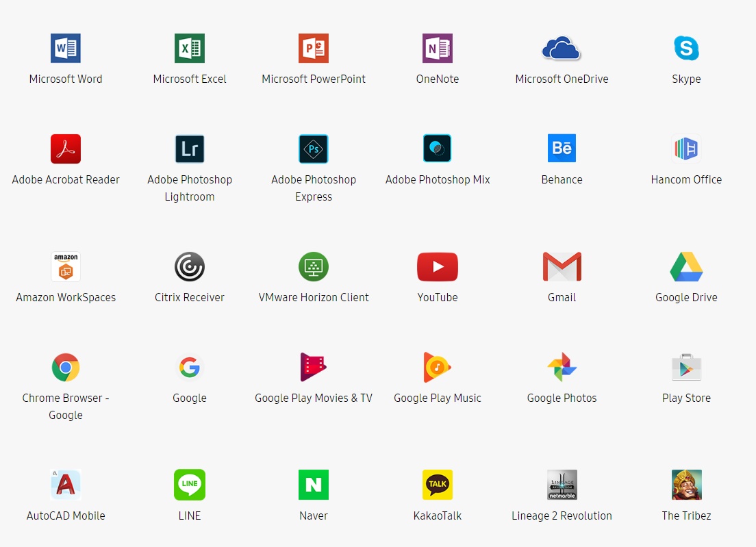Launch the AutoCAD Mobile icon
Screen dimensions: 756x547
pos(66,485)
